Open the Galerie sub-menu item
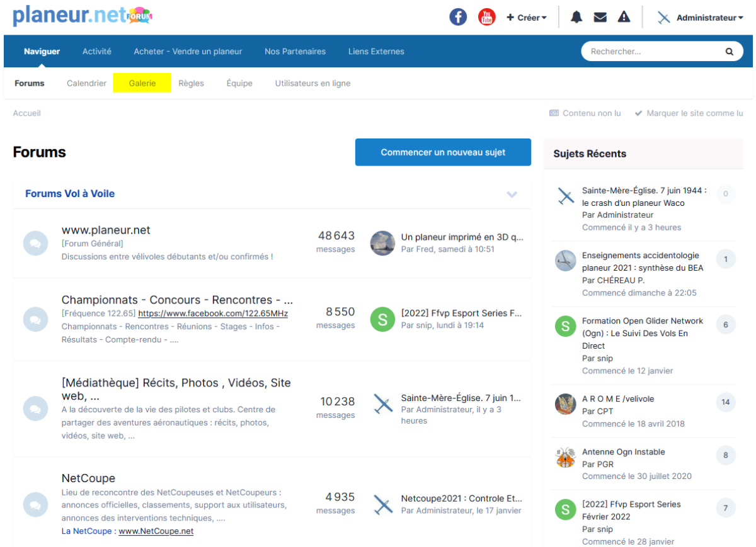 click(x=142, y=83)
